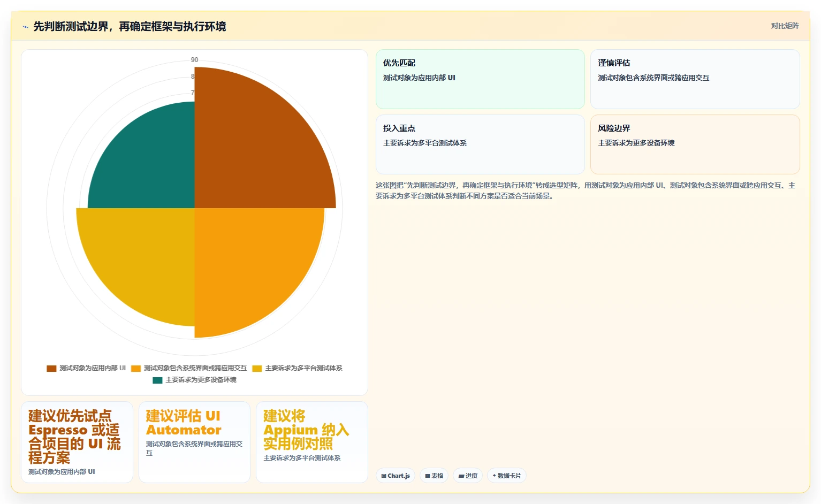Click the 进度 tag chip
This screenshot has height=504, width=821.
(468, 476)
